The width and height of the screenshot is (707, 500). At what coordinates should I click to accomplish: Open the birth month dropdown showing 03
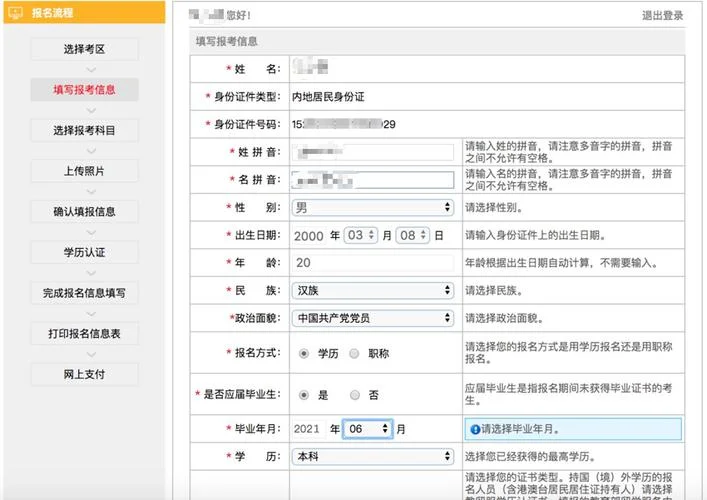pos(360,235)
